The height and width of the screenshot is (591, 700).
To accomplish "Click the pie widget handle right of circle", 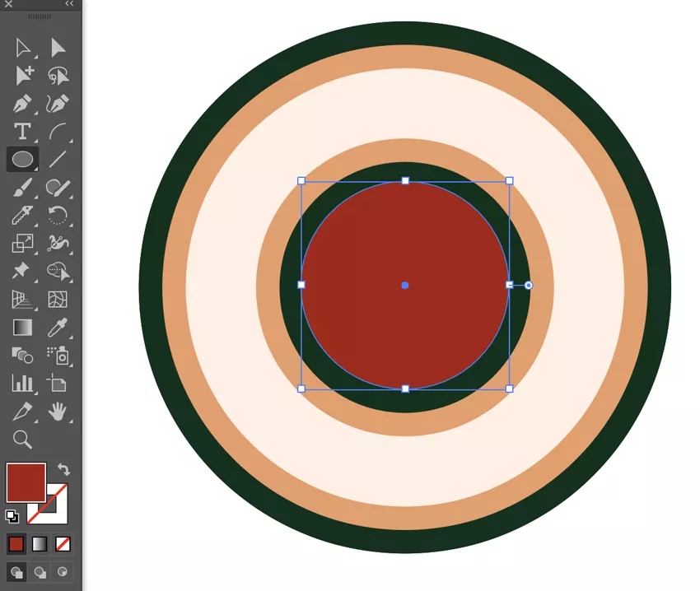I will (x=528, y=286).
